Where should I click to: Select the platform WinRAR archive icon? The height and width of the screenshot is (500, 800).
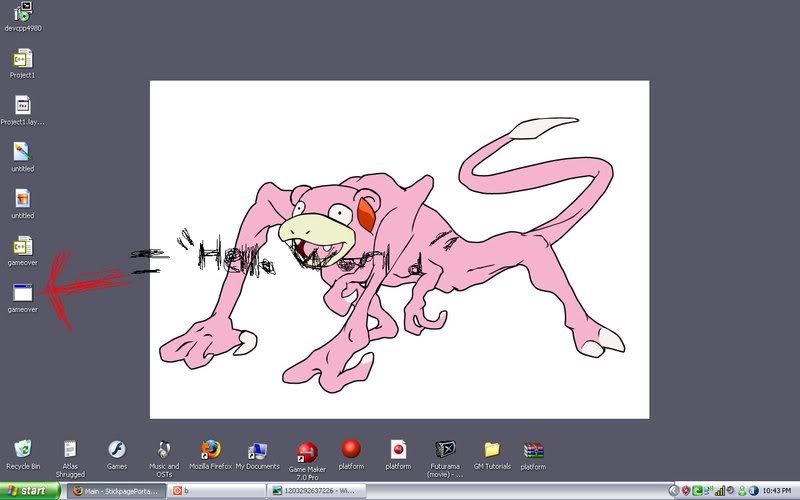coord(533,449)
